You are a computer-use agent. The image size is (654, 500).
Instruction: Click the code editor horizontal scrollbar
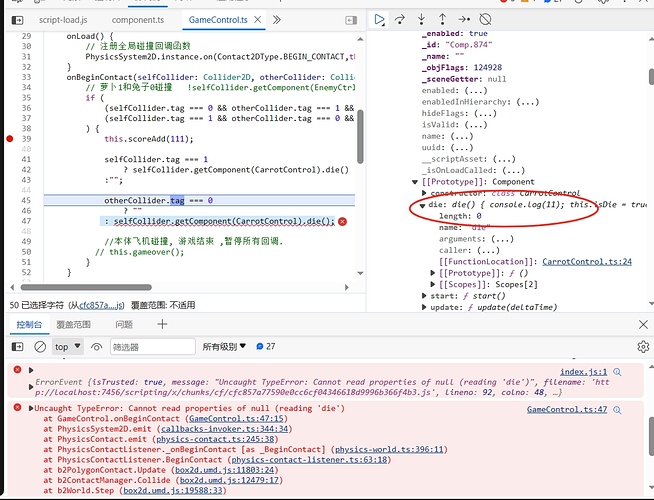86,287
